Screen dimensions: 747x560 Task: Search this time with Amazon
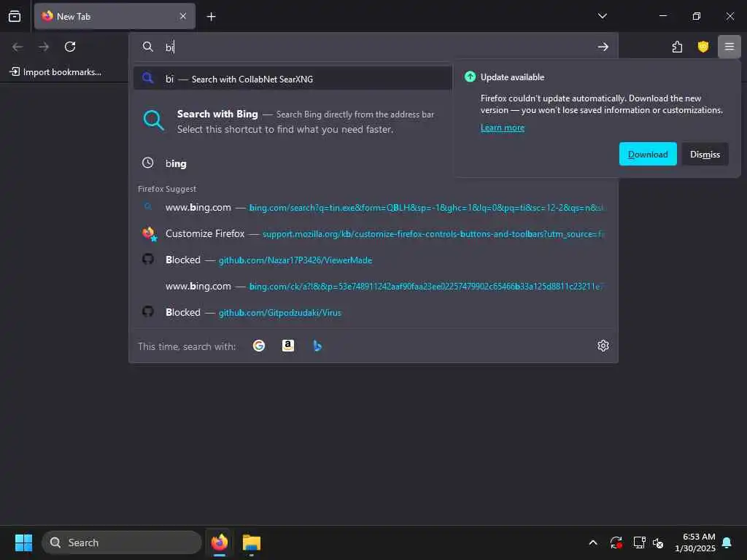click(287, 346)
